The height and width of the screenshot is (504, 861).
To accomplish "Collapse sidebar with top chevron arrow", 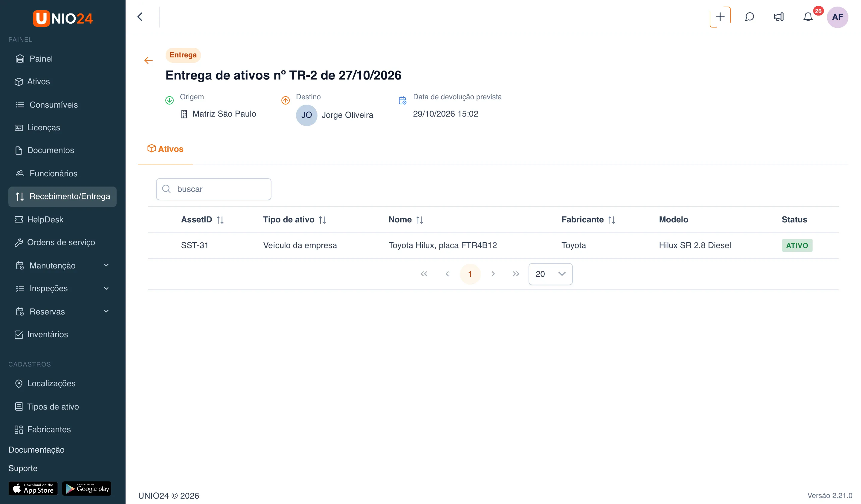I will tap(140, 17).
